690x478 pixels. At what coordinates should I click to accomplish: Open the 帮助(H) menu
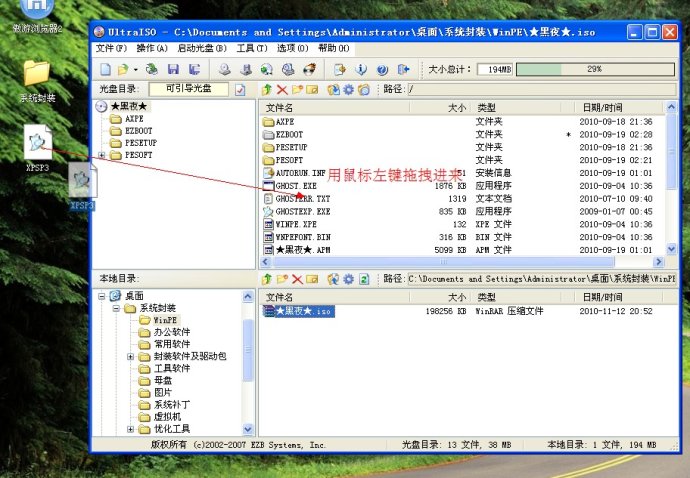334,48
